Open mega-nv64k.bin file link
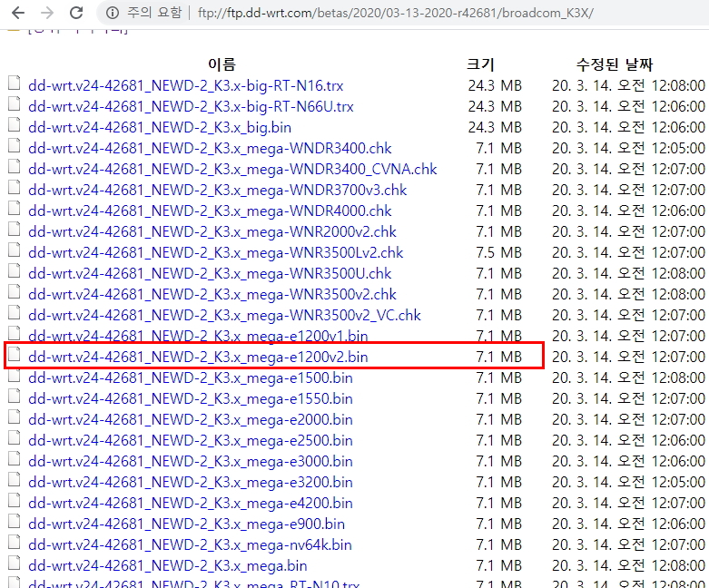The height and width of the screenshot is (588, 709). click(190, 544)
